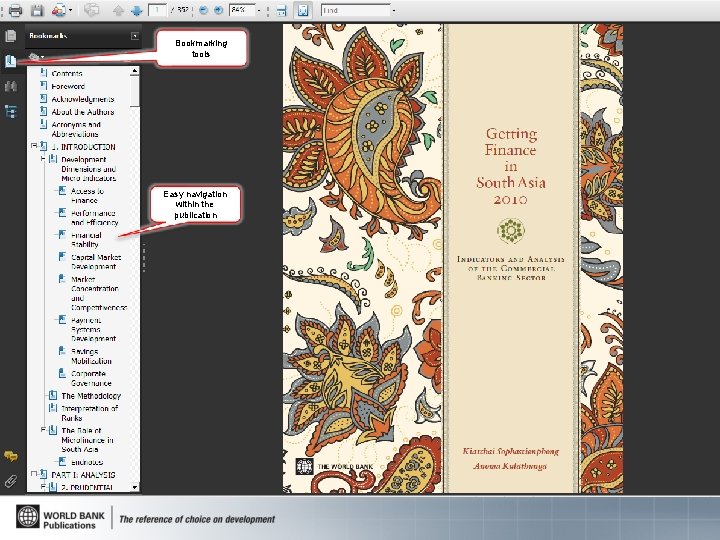Open the Contents bookmark
This screenshot has width=720, height=540.
[x=67, y=73]
